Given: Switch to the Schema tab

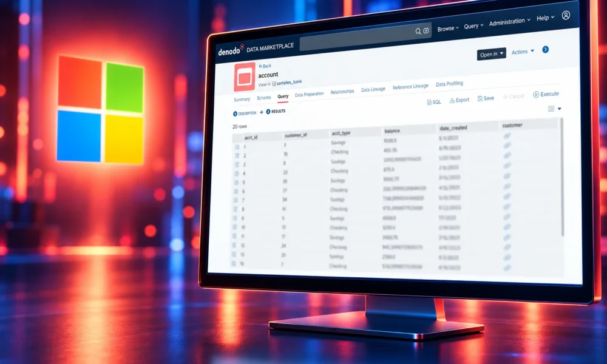Looking at the screenshot, I should coord(263,98).
